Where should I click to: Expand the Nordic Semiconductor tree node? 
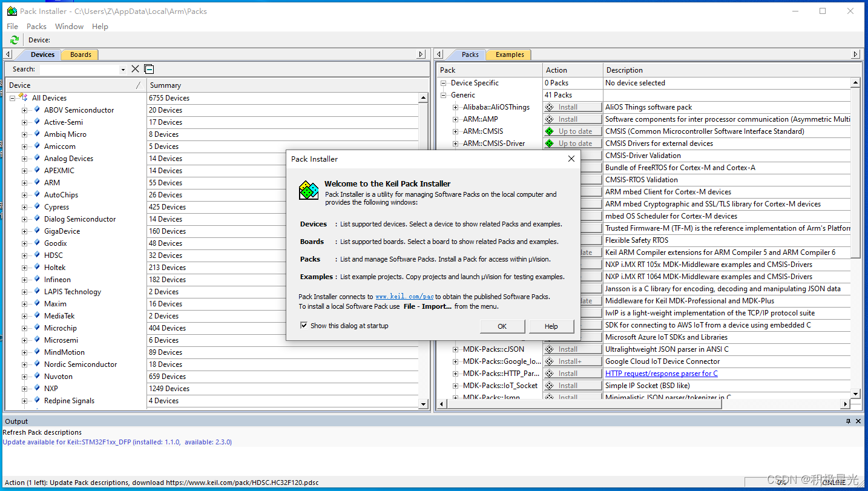click(25, 364)
